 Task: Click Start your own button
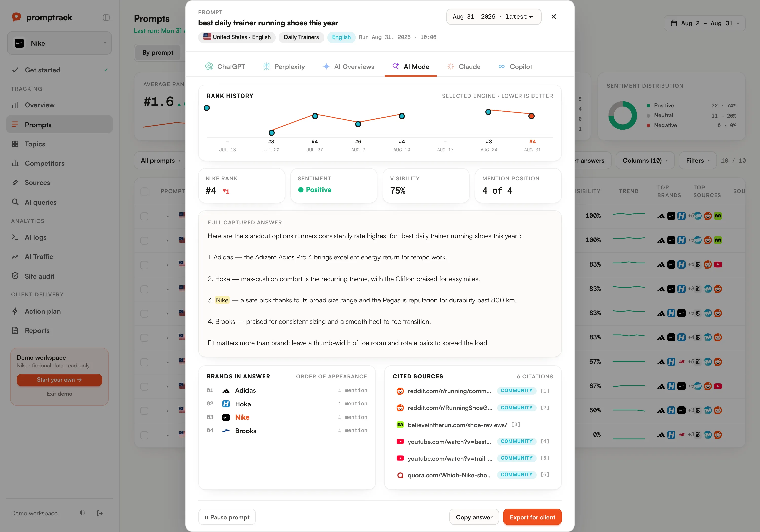(59, 380)
